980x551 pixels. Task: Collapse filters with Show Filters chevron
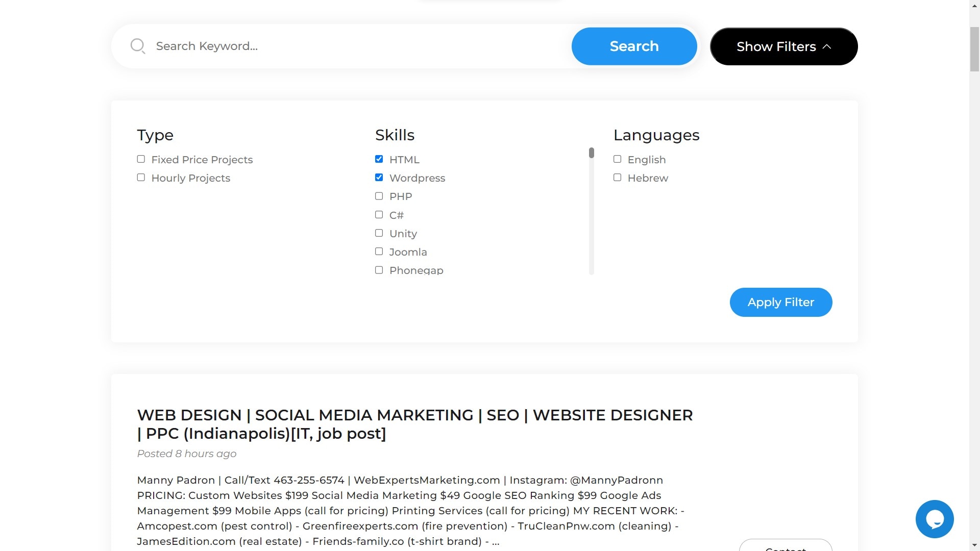click(x=827, y=46)
